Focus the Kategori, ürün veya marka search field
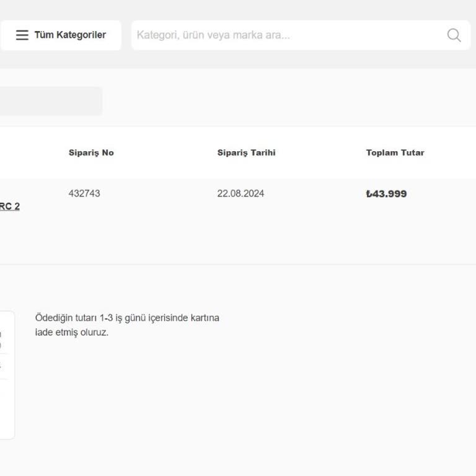Screen dimensions: 476x476 point(301,35)
